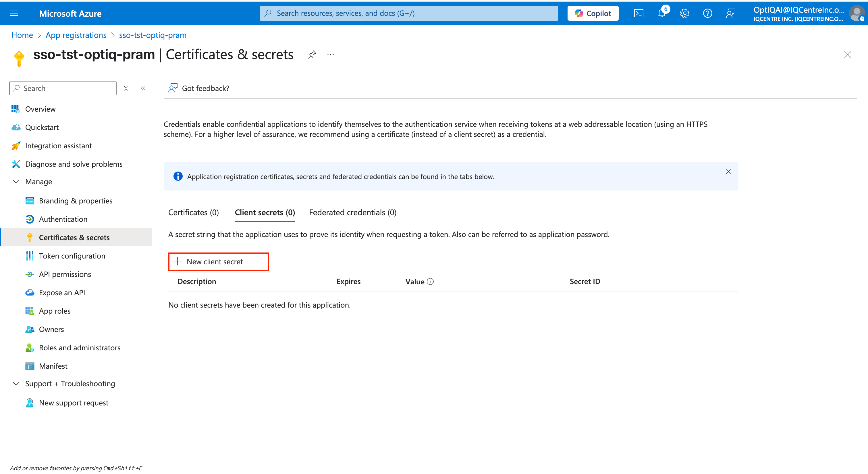868x474 pixels.
Task: Click sso-tst-optiq-pram breadcrumb link
Action: click(153, 35)
